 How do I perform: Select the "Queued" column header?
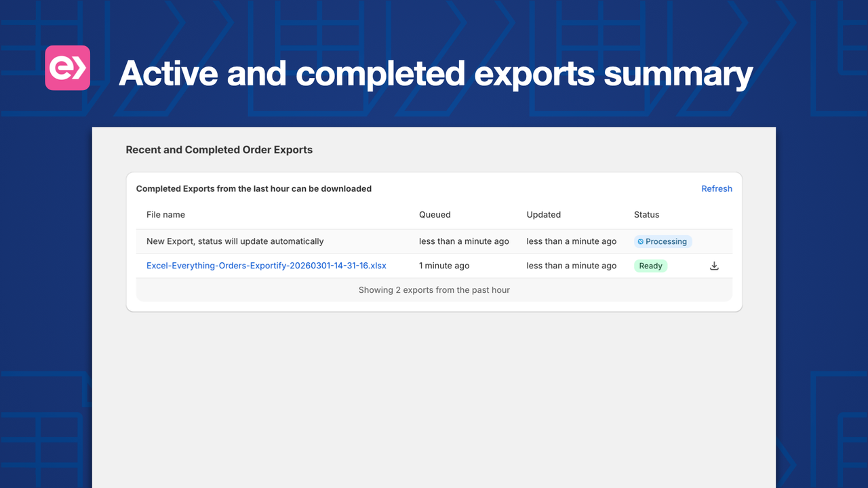coord(435,214)
